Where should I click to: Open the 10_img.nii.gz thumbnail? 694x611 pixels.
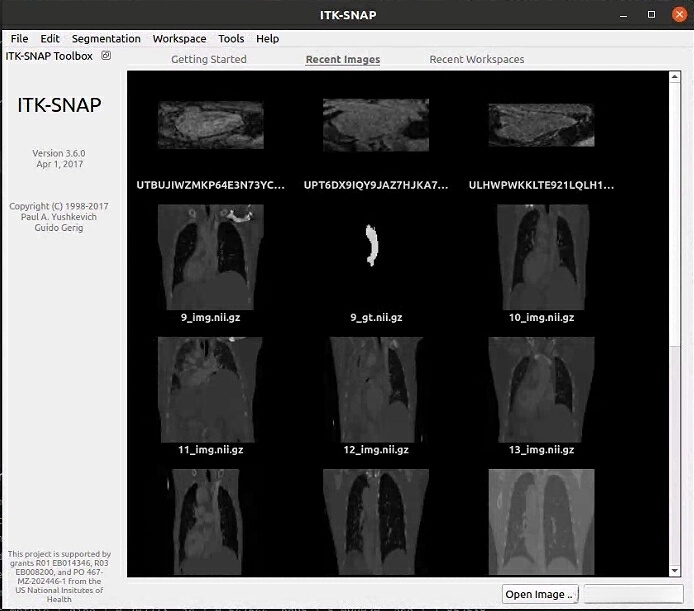click(x=541, y=257)
